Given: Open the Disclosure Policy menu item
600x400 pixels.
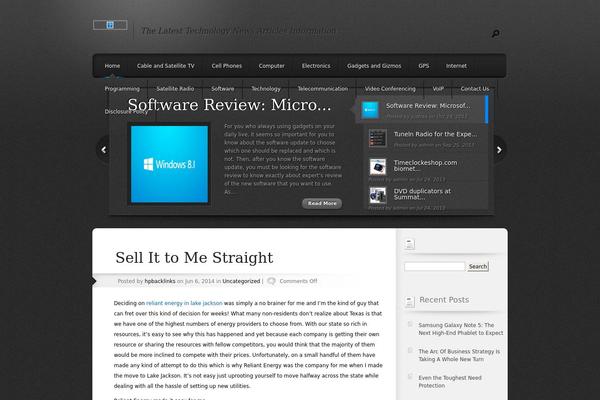Looking at the screenshot, I should coord(126,112).
